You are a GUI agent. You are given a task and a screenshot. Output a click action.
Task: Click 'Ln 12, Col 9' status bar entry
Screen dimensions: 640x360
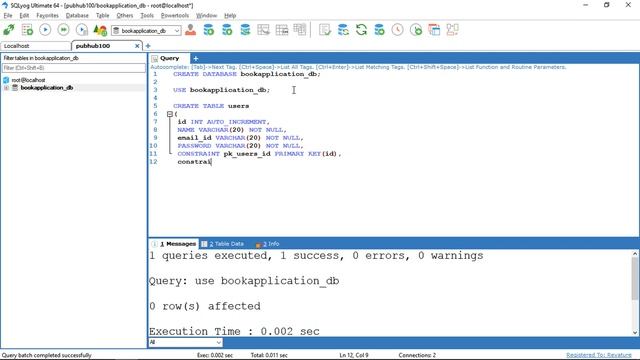(354, 355)
